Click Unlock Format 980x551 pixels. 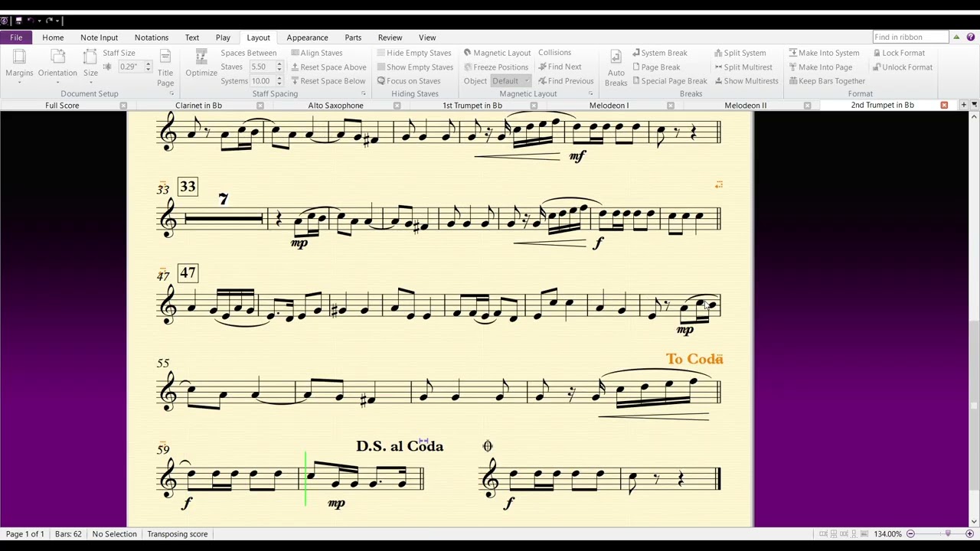click(903, 67)
